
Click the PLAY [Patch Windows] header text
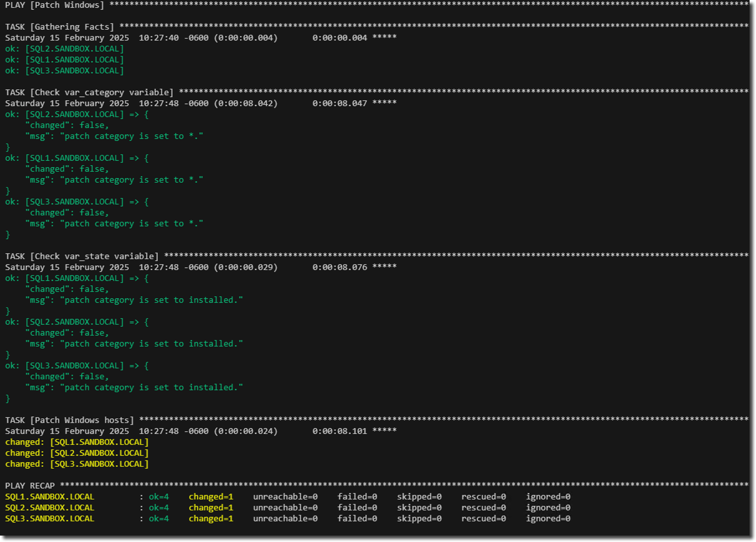55,5
